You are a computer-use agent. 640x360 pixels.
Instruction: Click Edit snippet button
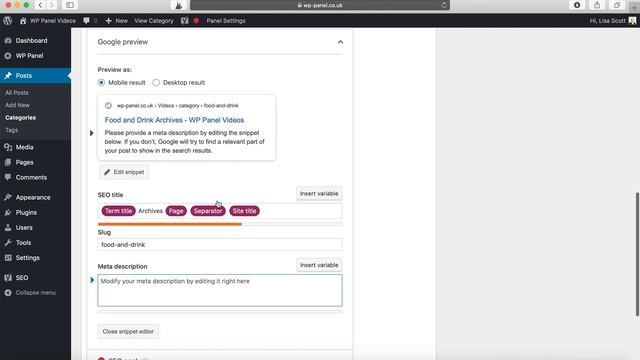click(x=124, y=172)
